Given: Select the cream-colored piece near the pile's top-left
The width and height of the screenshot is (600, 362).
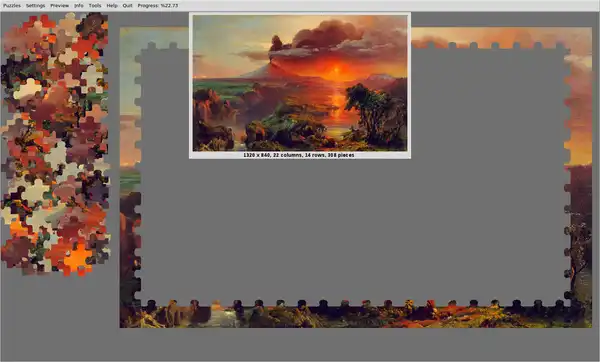Looking at the screenshot, I should (28, 89).
